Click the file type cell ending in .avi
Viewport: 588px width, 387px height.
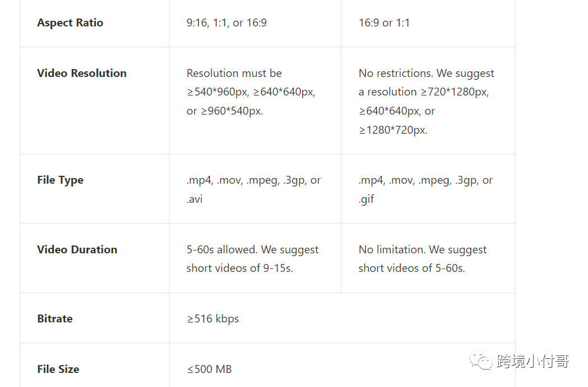click(253, 189)
